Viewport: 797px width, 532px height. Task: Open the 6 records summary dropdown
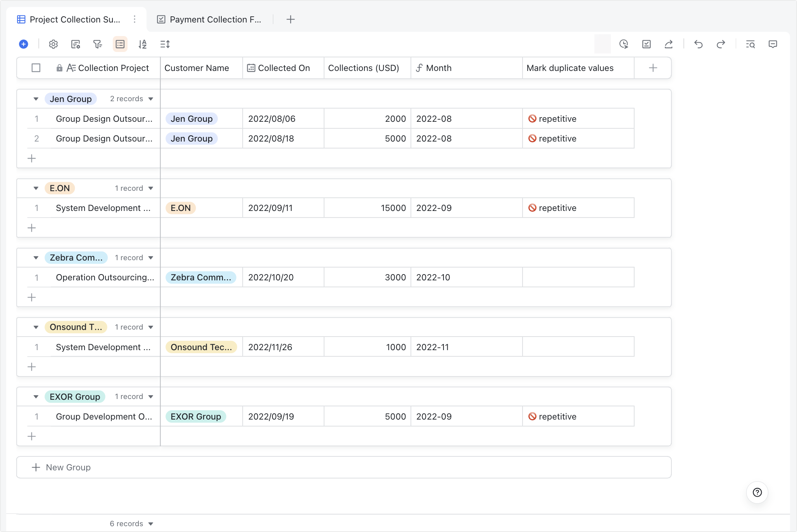[x=151, y=524]
